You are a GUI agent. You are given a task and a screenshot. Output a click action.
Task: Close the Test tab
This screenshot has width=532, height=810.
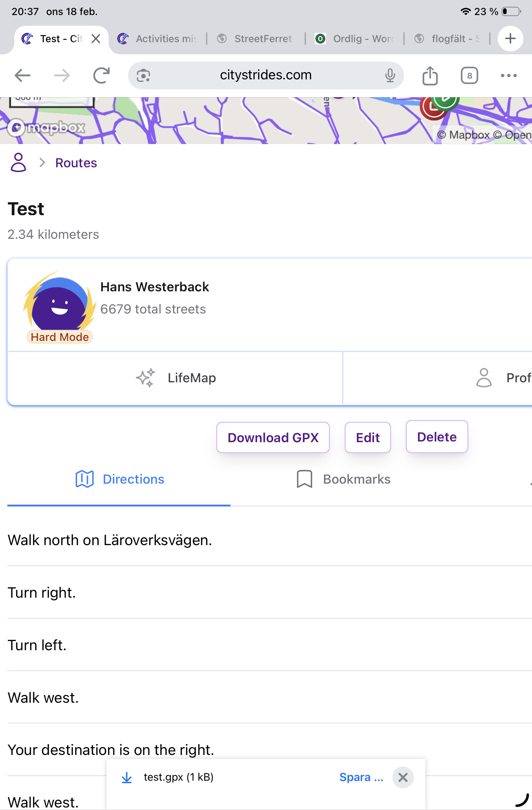pyautogui.click(x=96, y=39)
